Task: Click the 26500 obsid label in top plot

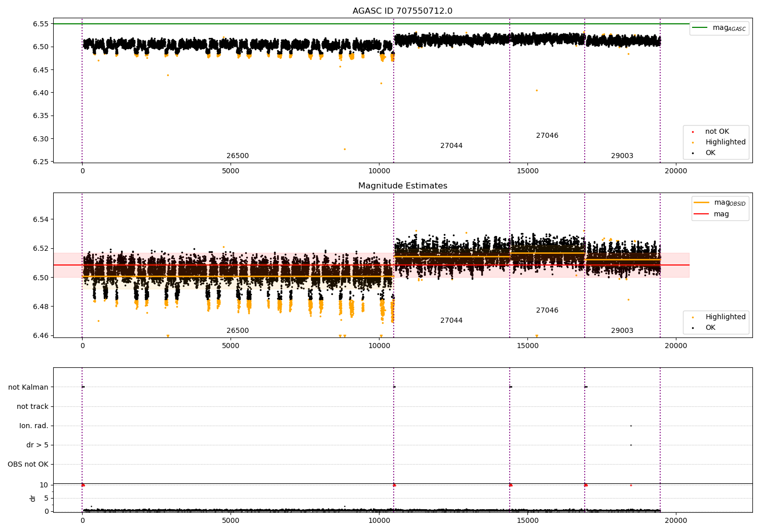Action: 238,156
